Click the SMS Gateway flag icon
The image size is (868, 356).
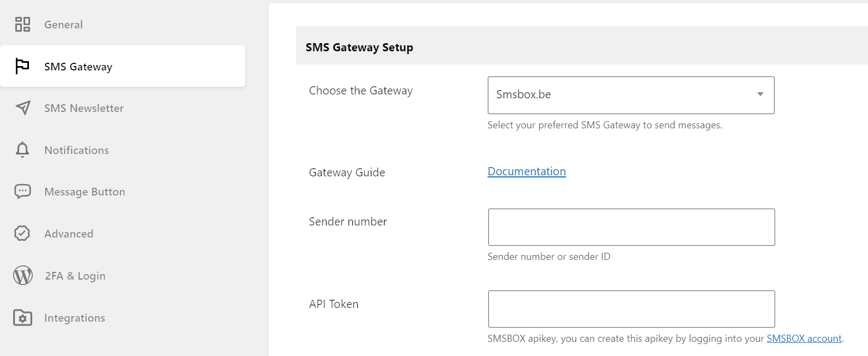pos(22,66)
